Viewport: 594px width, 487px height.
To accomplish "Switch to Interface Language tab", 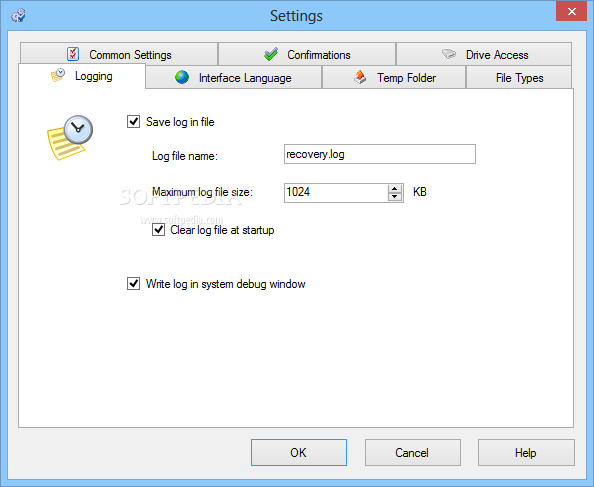I will [x=234, y=77].
